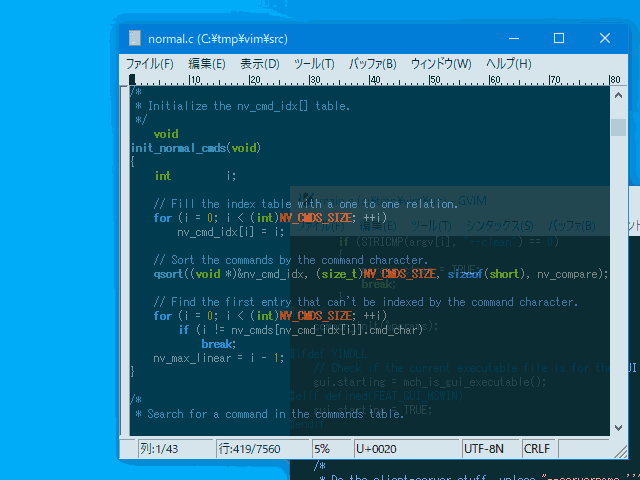Open the 表示(D) menu
This screenshot has width=640, height=480.
click(x=260, y=64)
